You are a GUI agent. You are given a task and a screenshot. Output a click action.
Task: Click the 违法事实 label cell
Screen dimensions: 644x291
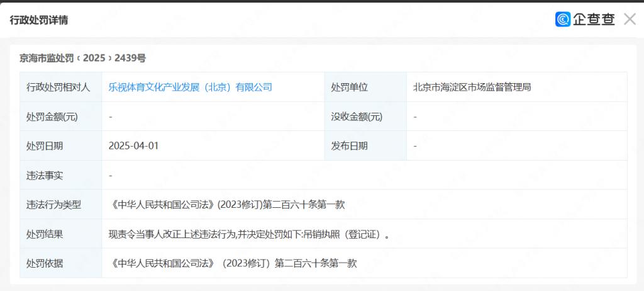[61, 175]
